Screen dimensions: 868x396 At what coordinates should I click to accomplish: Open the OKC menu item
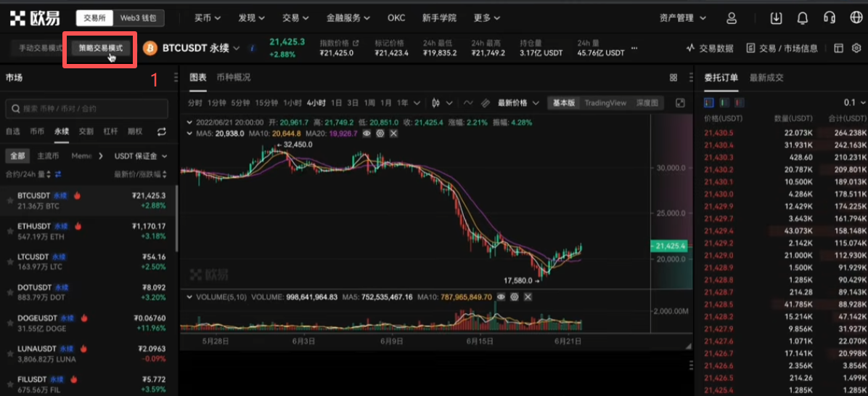coord(396,17)
